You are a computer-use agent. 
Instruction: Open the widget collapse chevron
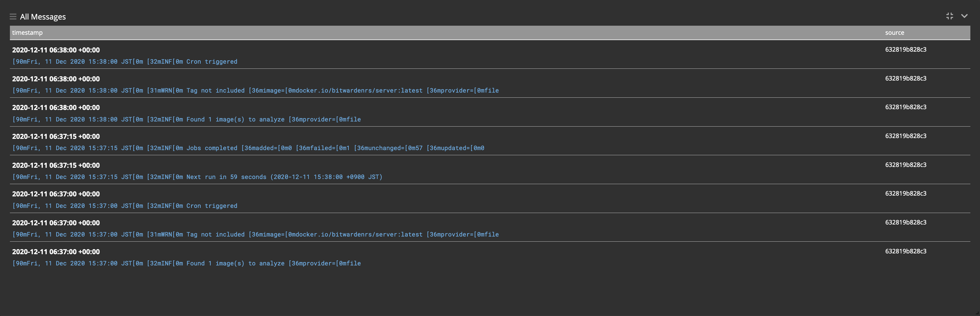click(964, 16)
